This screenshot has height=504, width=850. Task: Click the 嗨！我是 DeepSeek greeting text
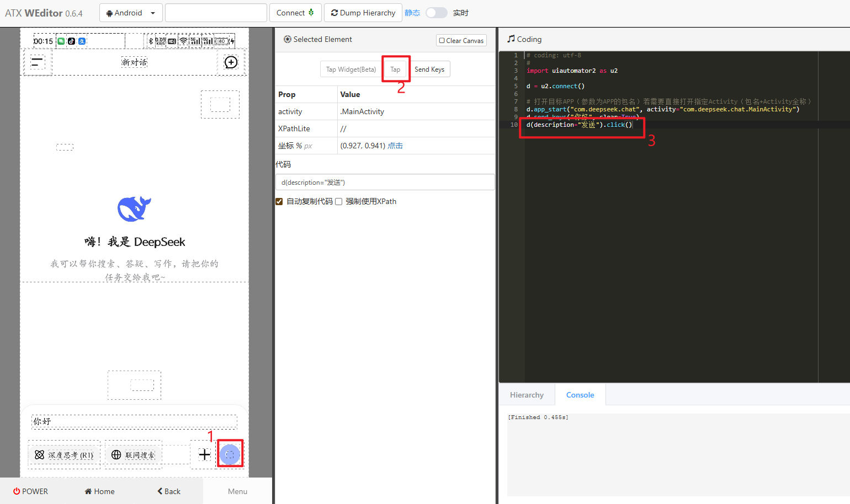(135, 242)
